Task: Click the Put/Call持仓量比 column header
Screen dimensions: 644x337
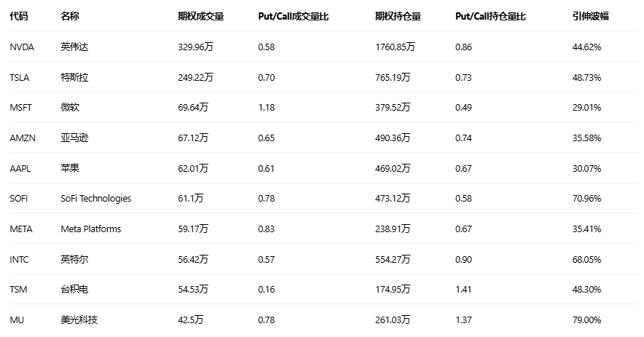Action: tap(490, 16)
